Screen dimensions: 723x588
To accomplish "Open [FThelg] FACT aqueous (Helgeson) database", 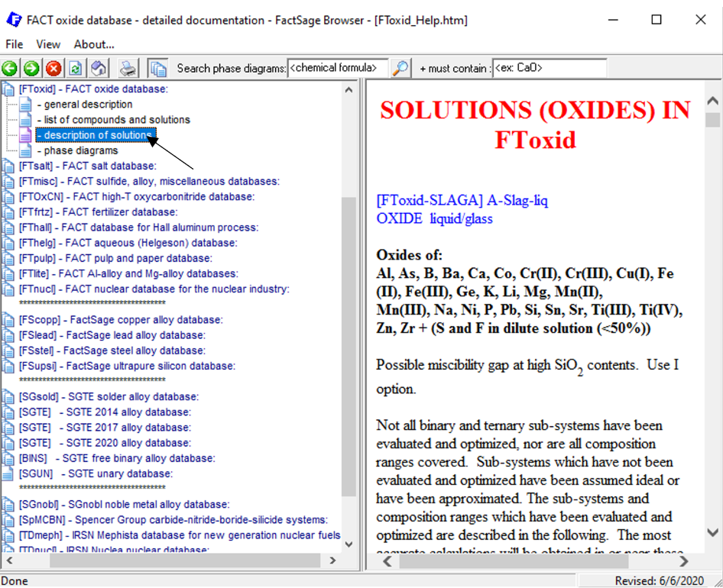I will (128, 243).
